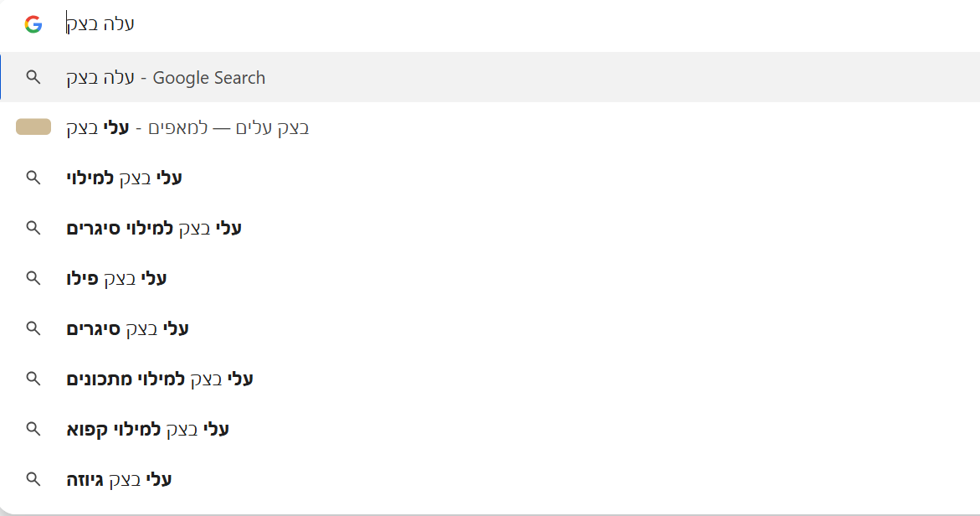Choose the 'עלי בצק סיגרים' suggestion
Image resolution: width=980 pixels, height=516 pixels.
click(127, 328)
